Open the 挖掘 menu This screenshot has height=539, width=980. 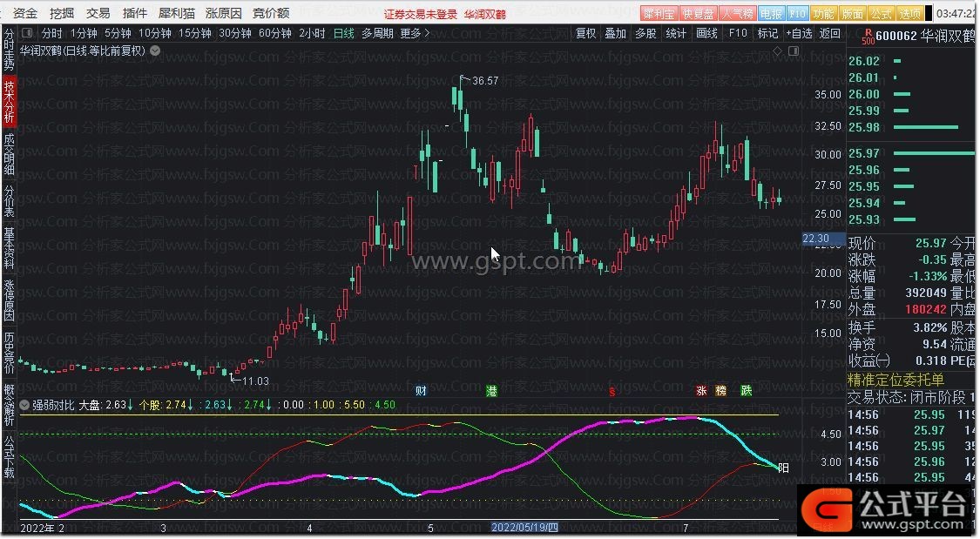tap(62, 13)
